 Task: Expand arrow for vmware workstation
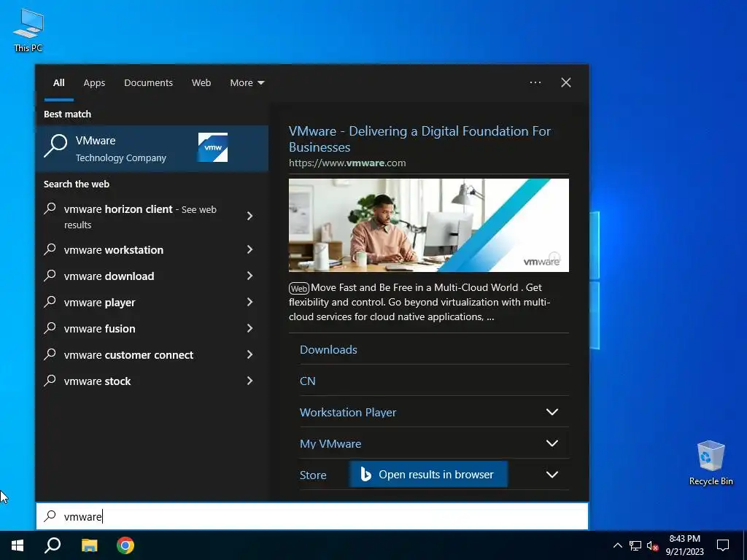pyautogui.click(x=250, y=249)
